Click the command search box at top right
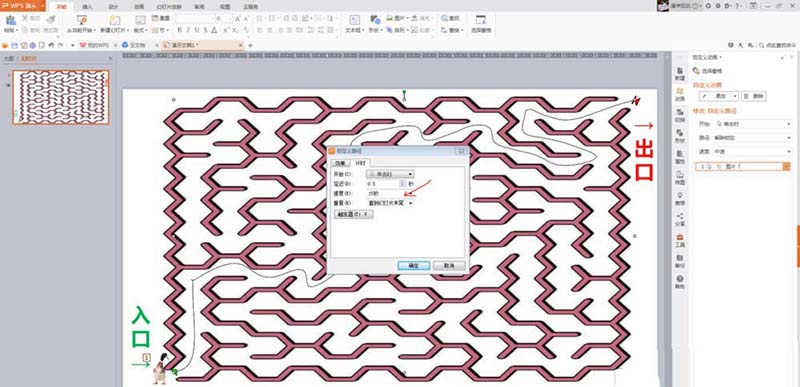 coord(779,45)
